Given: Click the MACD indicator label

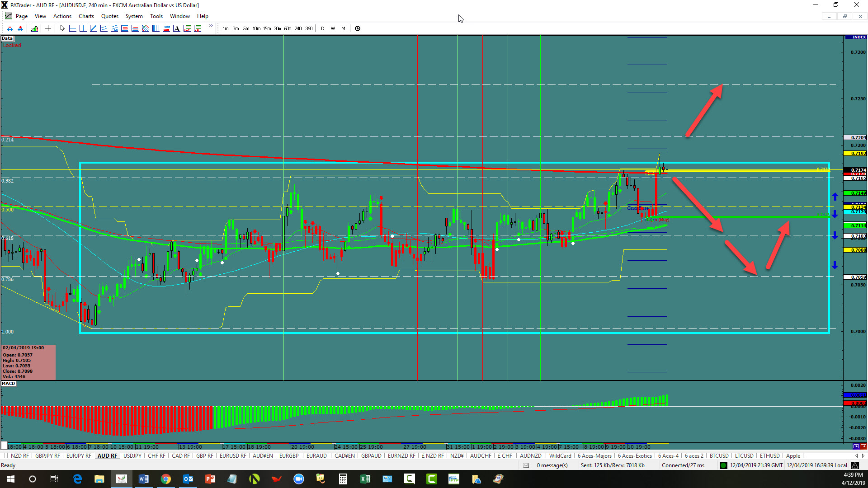Looking at the screenshot, I should pyautogui.click(x=9, y=384).
